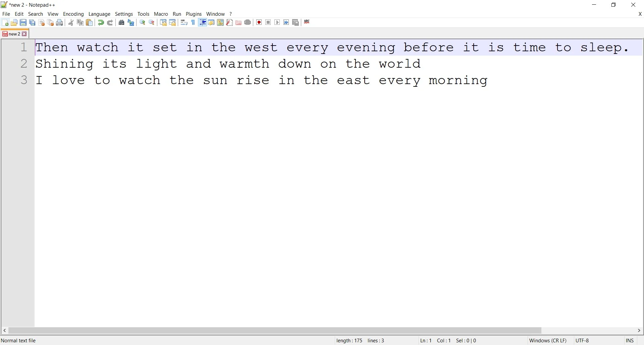Open the Encoding menu

[73, 14]
